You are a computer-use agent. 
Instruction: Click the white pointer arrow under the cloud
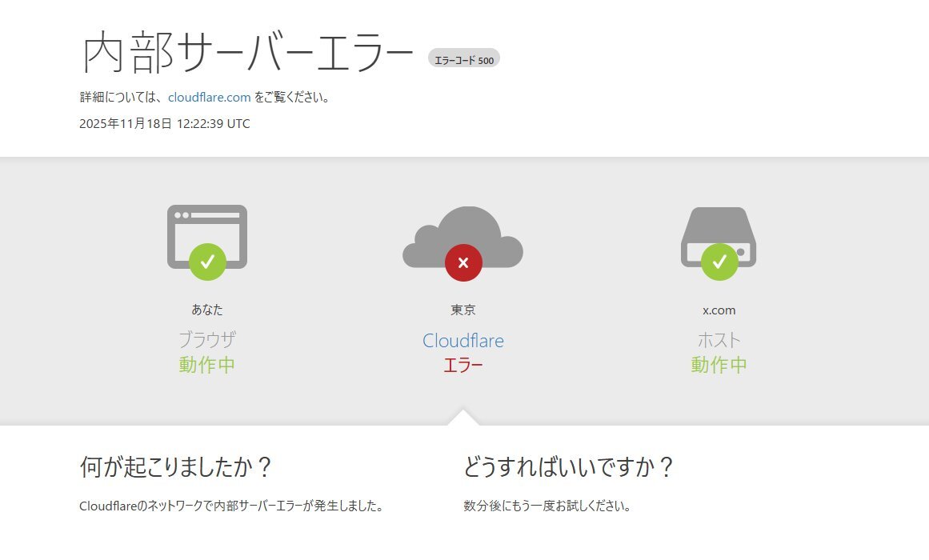(464, 418)
